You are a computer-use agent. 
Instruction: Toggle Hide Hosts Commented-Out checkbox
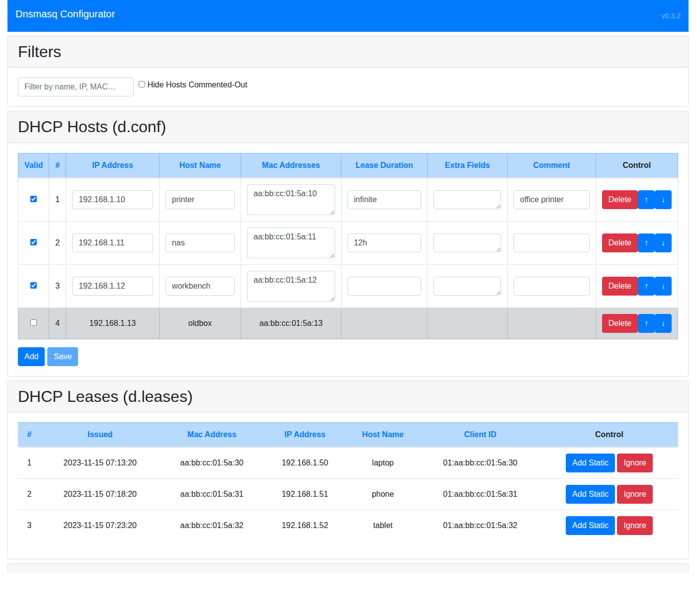(142, 84)
